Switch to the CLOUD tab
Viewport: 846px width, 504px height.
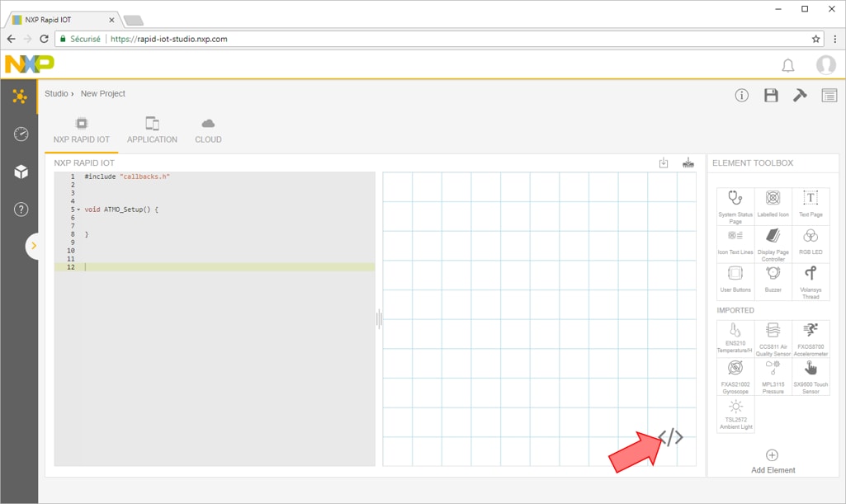click(208, 130)
